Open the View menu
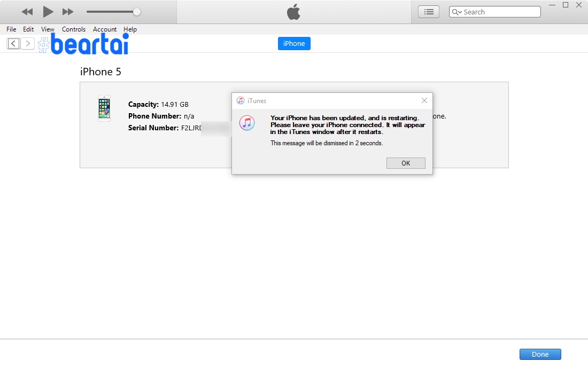The image size is (588, 369). 48,29
